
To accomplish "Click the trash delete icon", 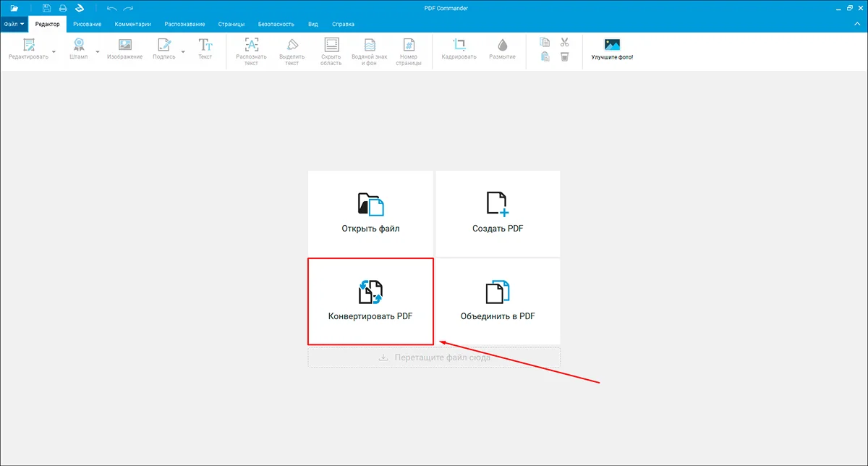I will coord(565,56).
